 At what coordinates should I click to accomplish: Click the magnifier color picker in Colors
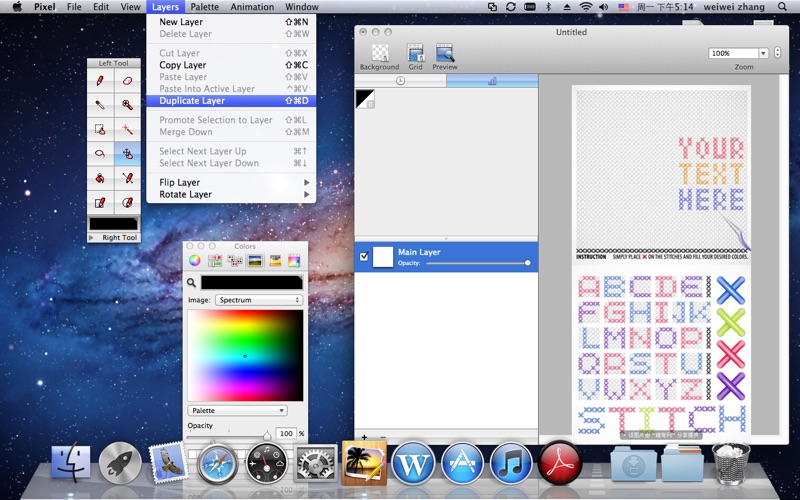pos(191,283)
